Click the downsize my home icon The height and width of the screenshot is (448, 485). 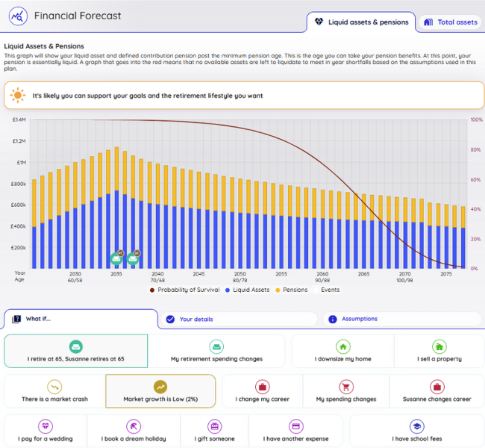pyautogui.click(x=343, y=346)
